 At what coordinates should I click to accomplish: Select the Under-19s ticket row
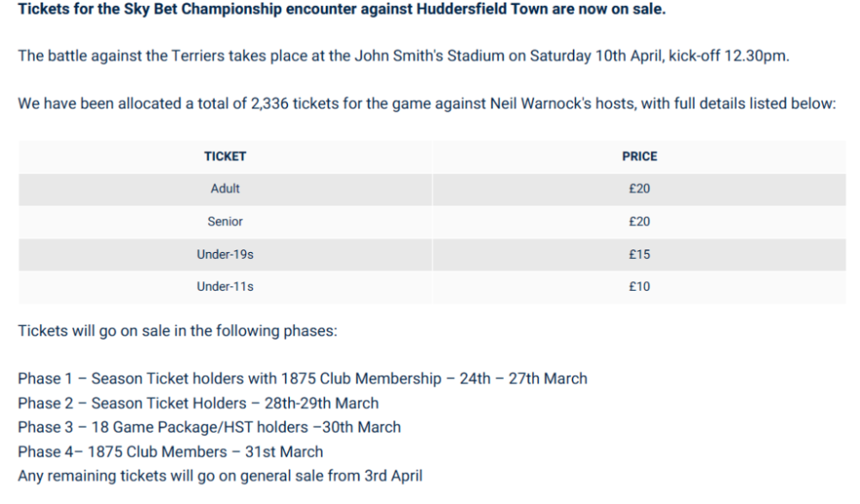(224, 255)
